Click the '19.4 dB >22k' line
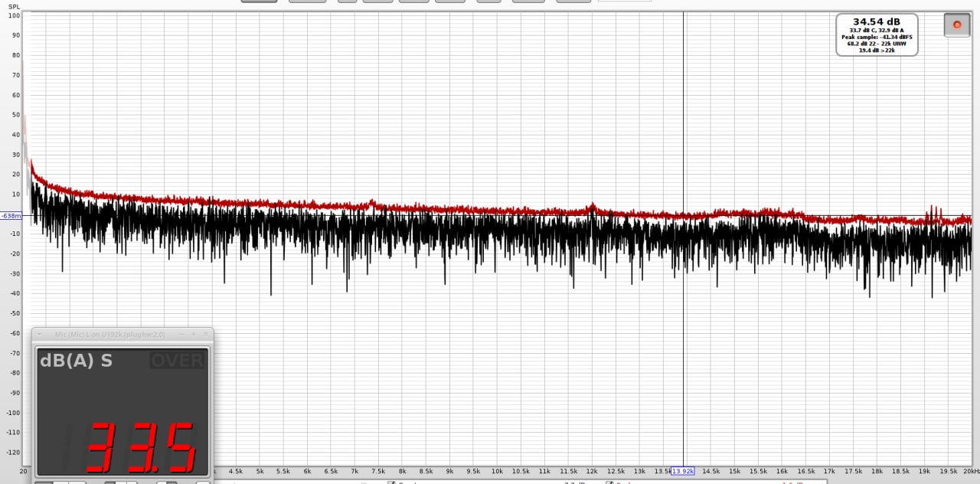The image size is (980, 484). pyautogui.click(x=877, y=51)
